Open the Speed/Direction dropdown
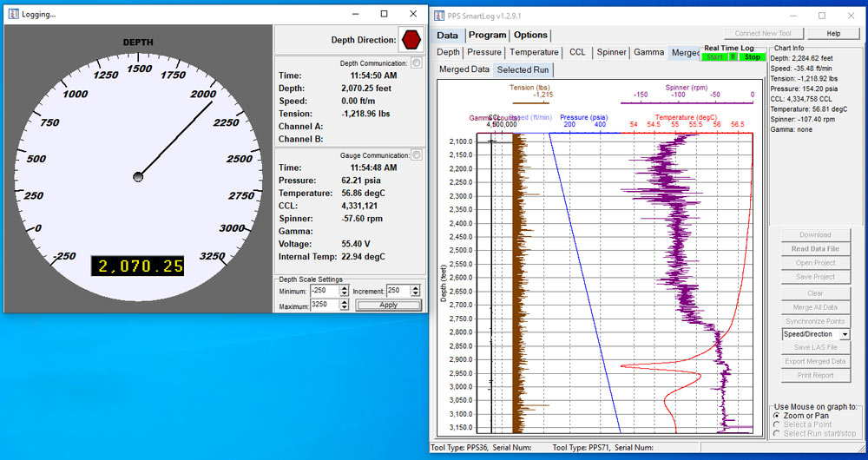Screen dimensions: 868x460 845,334
